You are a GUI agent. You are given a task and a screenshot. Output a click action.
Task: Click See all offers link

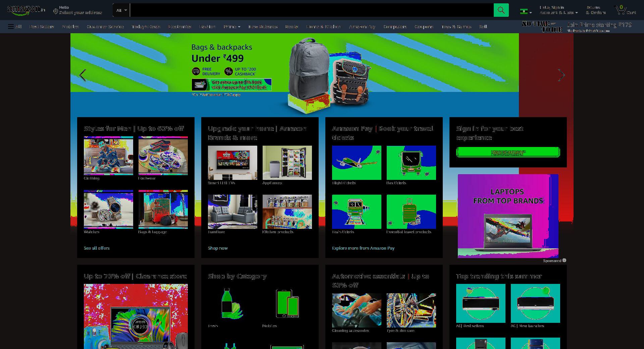(x=97, y=248)
